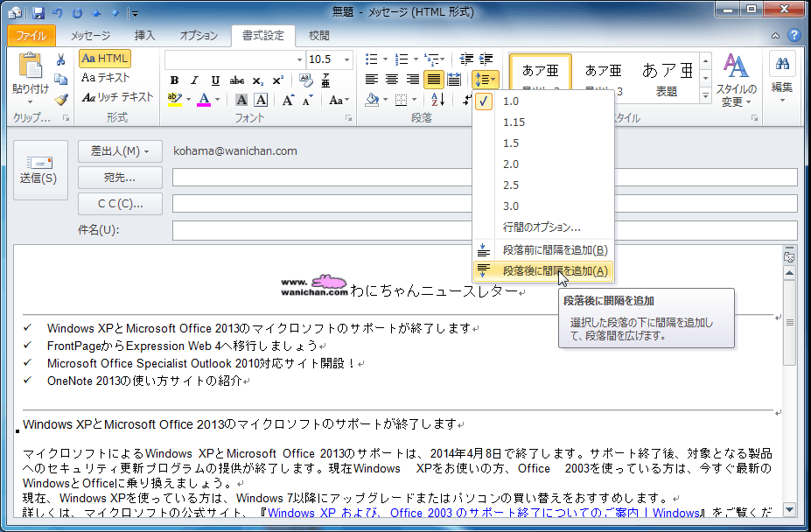This screenshot has width=811, height=532.
Task: Click the yellow highlight color button
Action: pos(175,100)
